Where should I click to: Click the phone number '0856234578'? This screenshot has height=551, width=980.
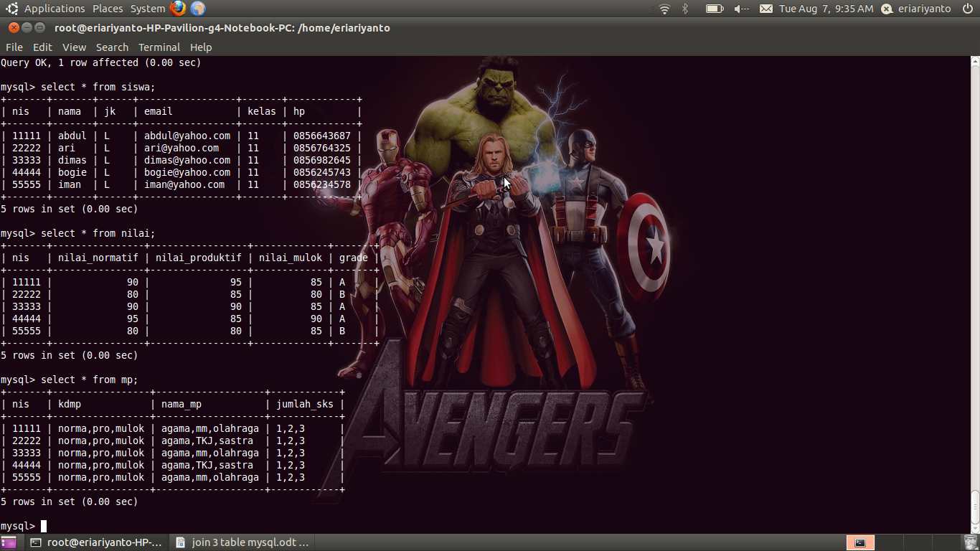click(x=322, y=184)
